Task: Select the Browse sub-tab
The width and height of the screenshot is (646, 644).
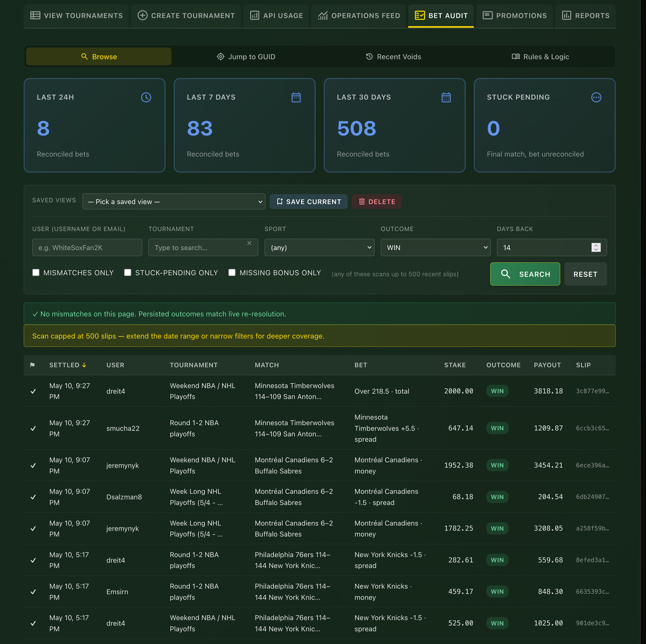Action: [99, 56]
